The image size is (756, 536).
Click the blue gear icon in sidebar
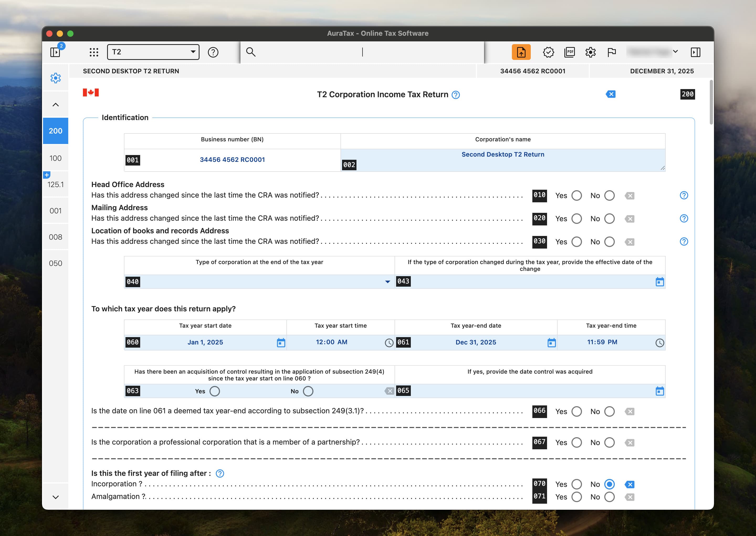point(55,78)
